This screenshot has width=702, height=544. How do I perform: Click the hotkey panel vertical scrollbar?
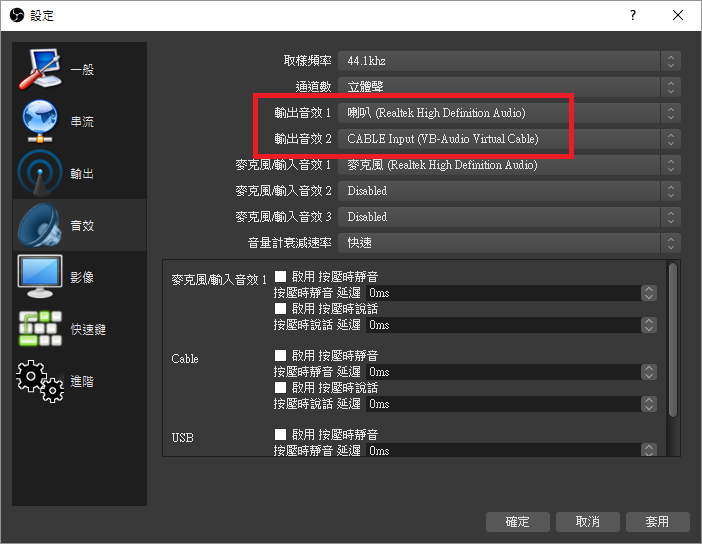point(672,340)
